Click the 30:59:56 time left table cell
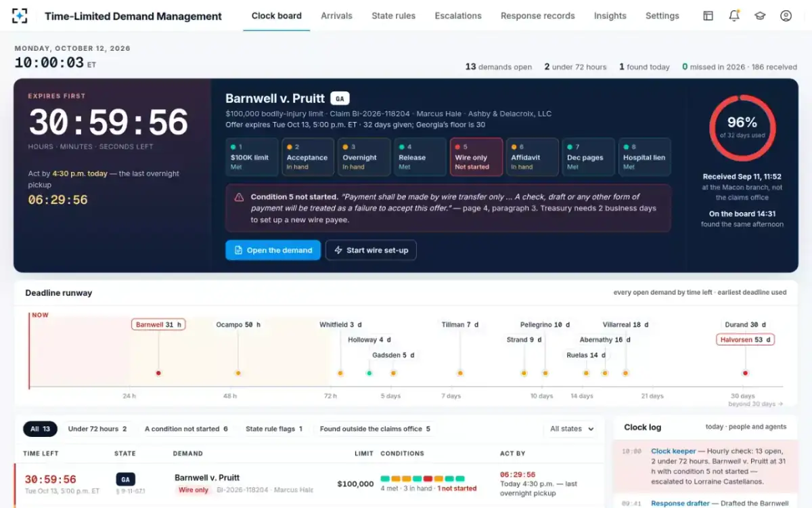The height and width of the screenshot is (508, 812). pyautogui.click(x=50, y=480)
